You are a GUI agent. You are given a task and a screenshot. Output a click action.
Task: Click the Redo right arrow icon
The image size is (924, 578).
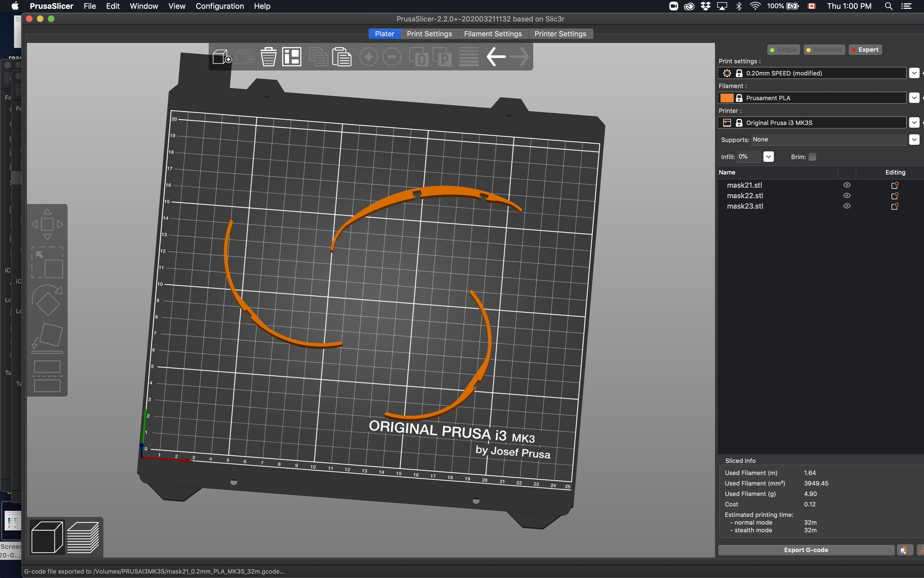click(519, 57)
